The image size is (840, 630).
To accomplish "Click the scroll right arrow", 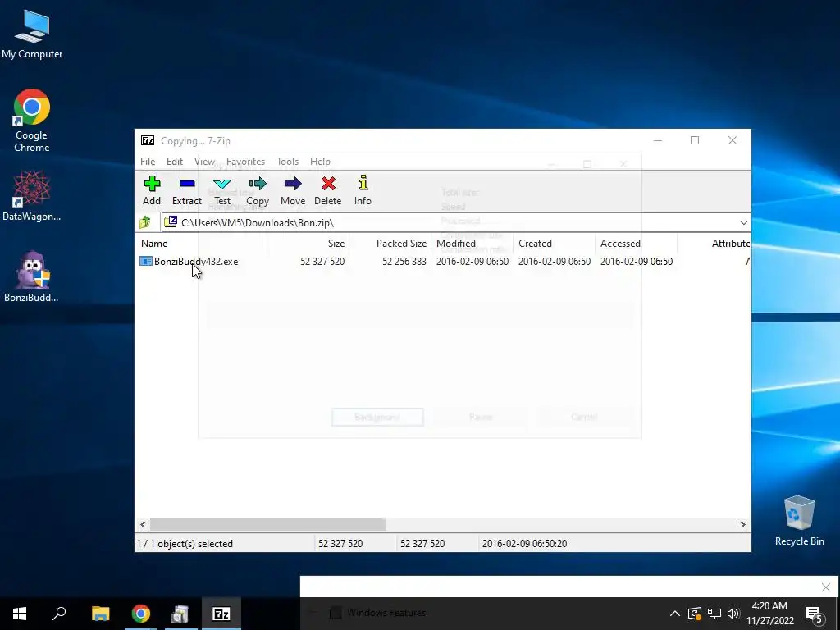I will tap(742, 524).
